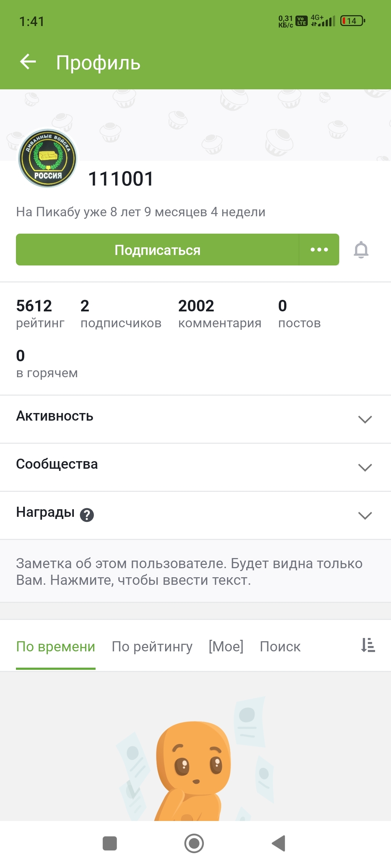391x868 pixels.
Task: Tap the question mark help icon near Награды
Action: click(87, 515)
